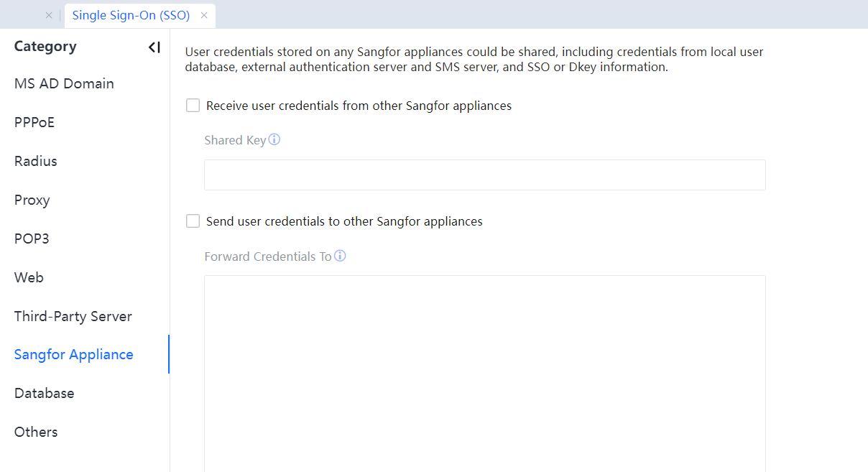
Task: Open the Database category
Action: [45, 394]
